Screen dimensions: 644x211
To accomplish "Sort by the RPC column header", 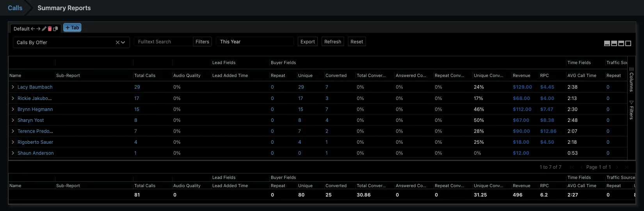I will tap(544, 75).
